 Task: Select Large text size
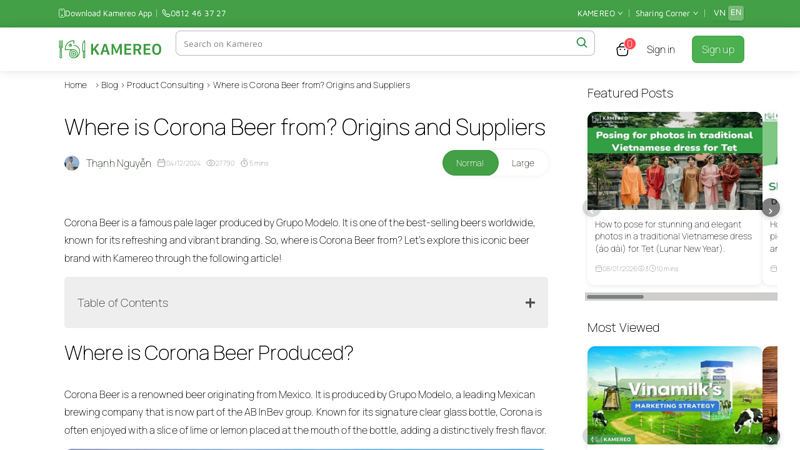(x=522, y=163)
